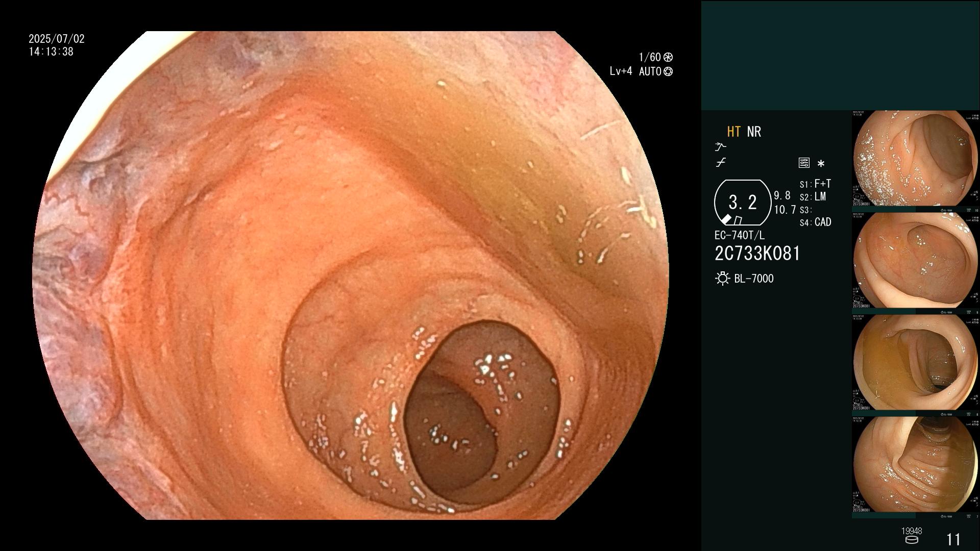The height and width of the screenshot is (551, 980).
Task: Open the custom settings sliders icon
Action: click(x=804, y=163)
